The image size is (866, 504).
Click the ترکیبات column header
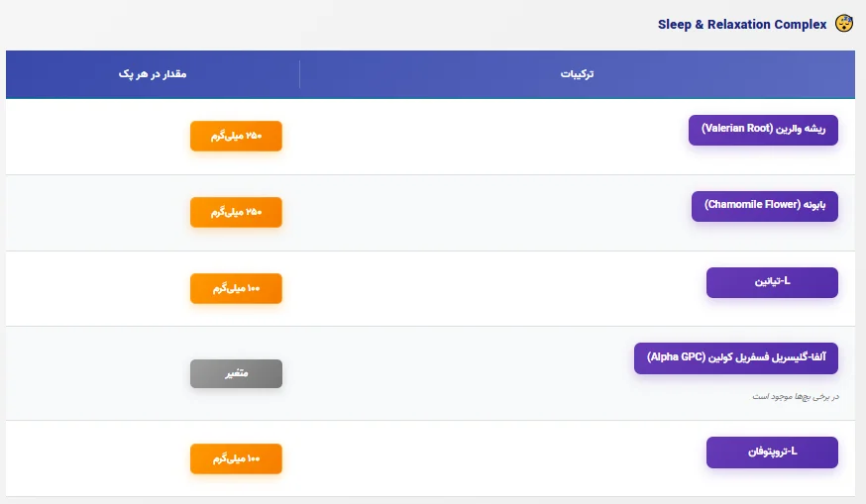[577, 74]
